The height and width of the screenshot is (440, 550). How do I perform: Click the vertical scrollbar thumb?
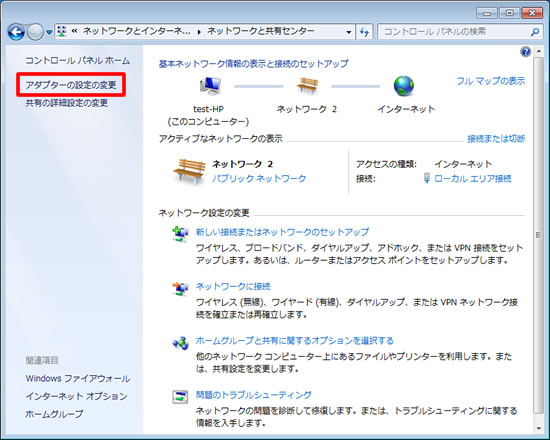(538, 235)
